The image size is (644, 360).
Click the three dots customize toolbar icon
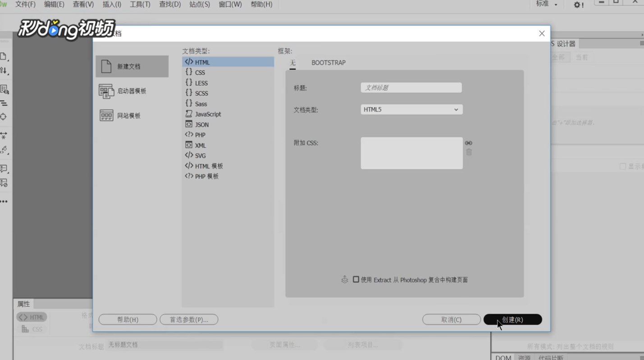click(x=4, y=201)
